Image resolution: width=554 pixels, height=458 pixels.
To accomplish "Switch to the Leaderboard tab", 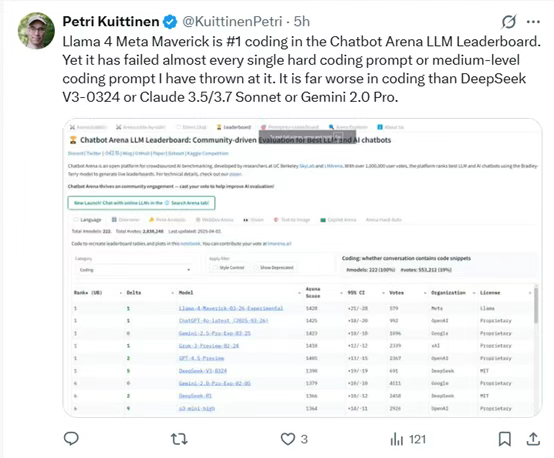I will pyautogui.click(x=234, y=127).
